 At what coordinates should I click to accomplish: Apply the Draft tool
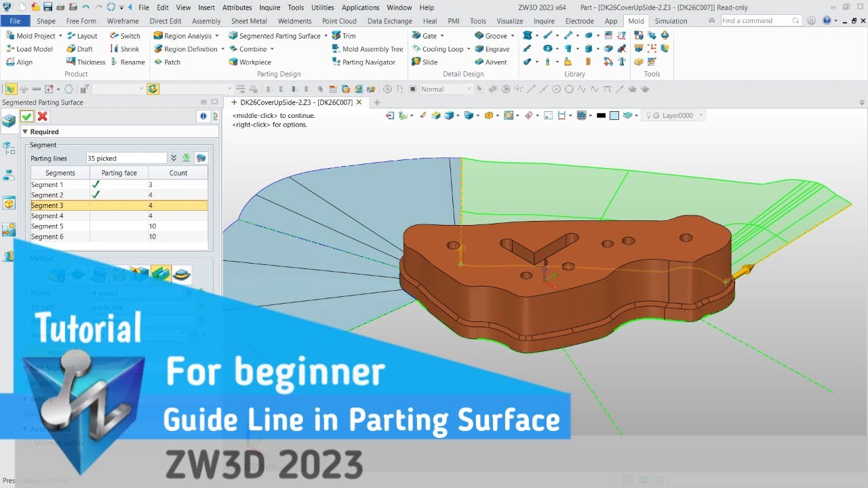pyautogui.click(x=79, y=49)
